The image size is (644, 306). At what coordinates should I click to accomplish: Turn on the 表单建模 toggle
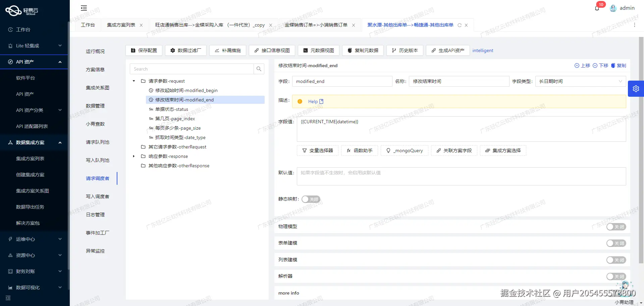(x=616, y=243)
